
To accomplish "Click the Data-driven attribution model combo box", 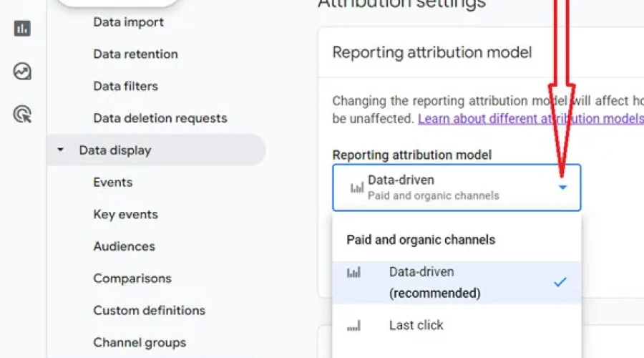I will click(457, 188).
